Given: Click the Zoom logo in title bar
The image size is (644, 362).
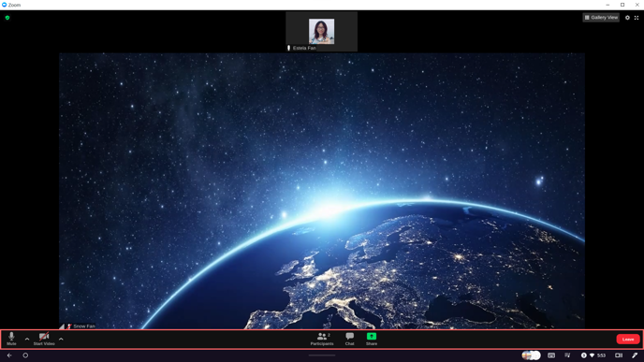Looking at the screenshot, I should tap(4, 5).
